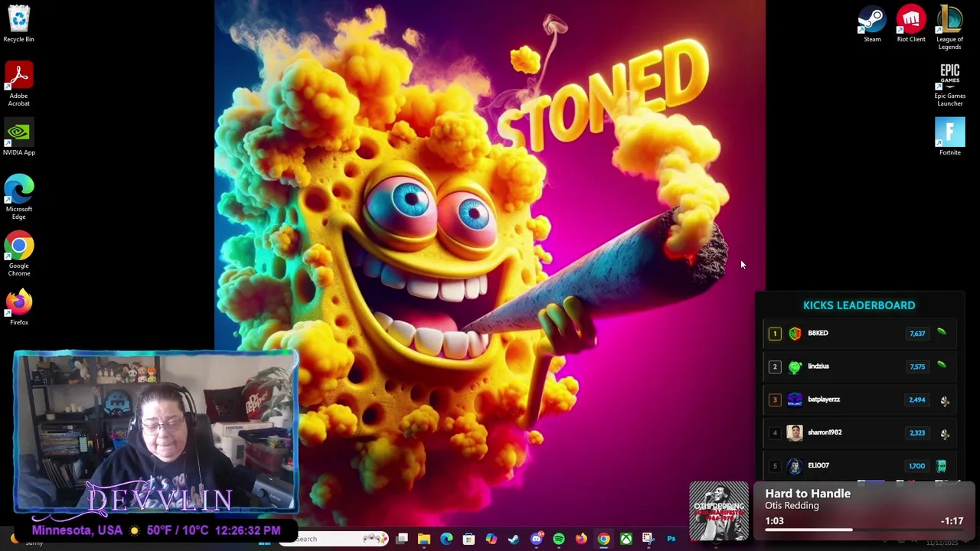Open Adobe Acrobat desktop shortcut
The width and height of the screenshot is (980, 551).
point(18,84)
